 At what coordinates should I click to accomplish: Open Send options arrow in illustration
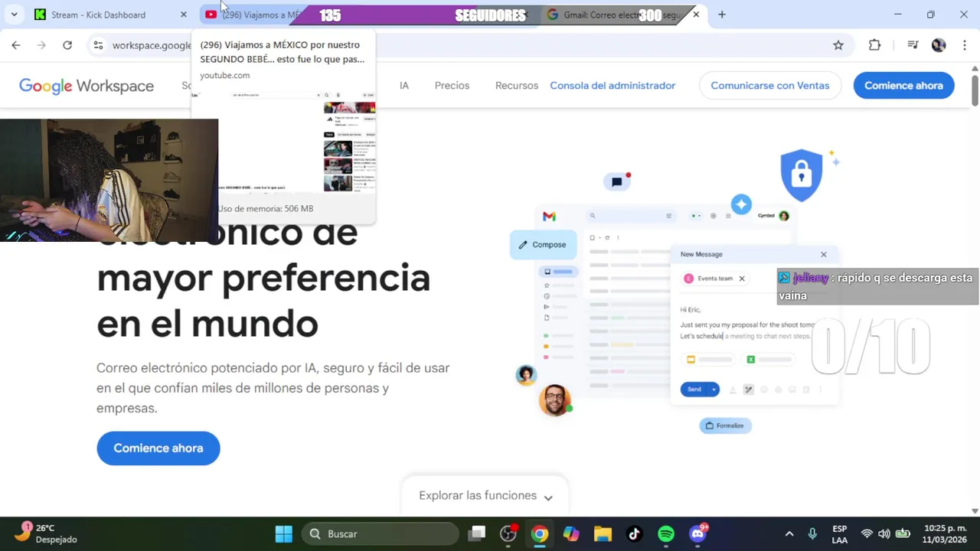point(714,390)
